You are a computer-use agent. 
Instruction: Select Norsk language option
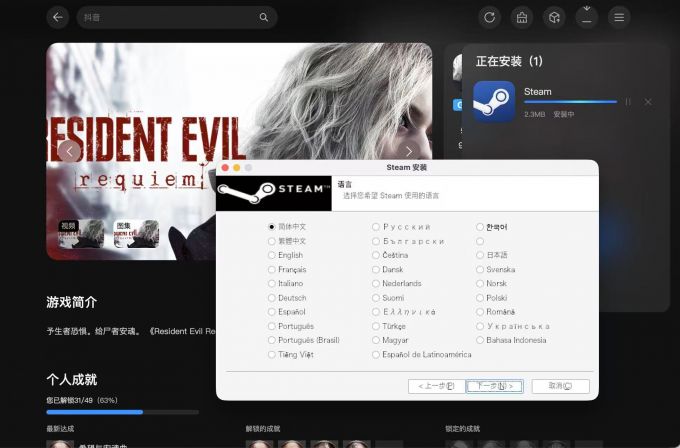pyautogui.click(x=491, y=283)
